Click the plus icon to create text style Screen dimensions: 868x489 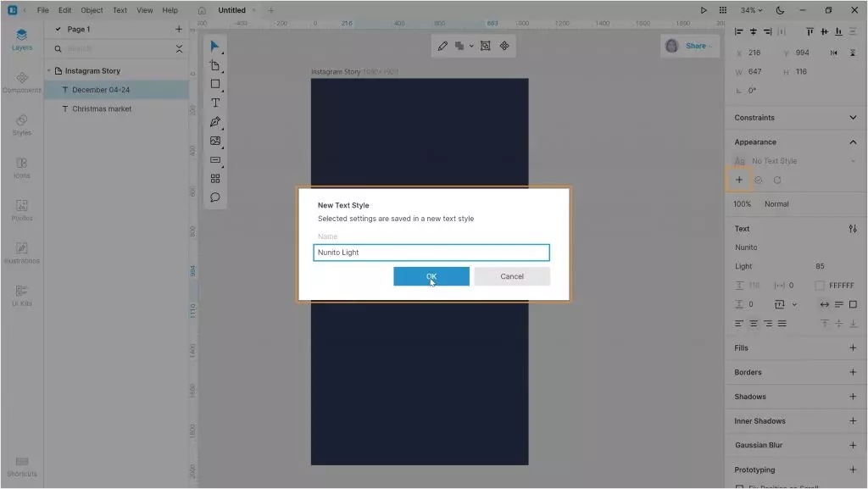click(739, 180)
